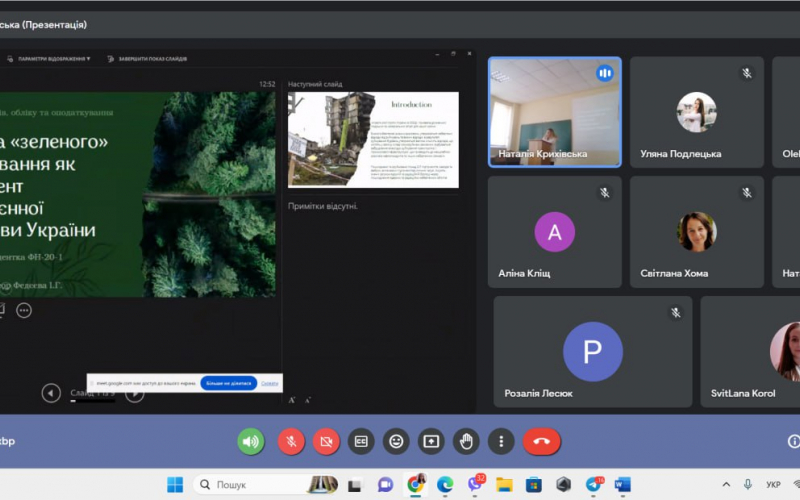This screenshot has width=800, height=500.
Task: Select the next slide Introduction thumbnail
Action: coord(373,140)
